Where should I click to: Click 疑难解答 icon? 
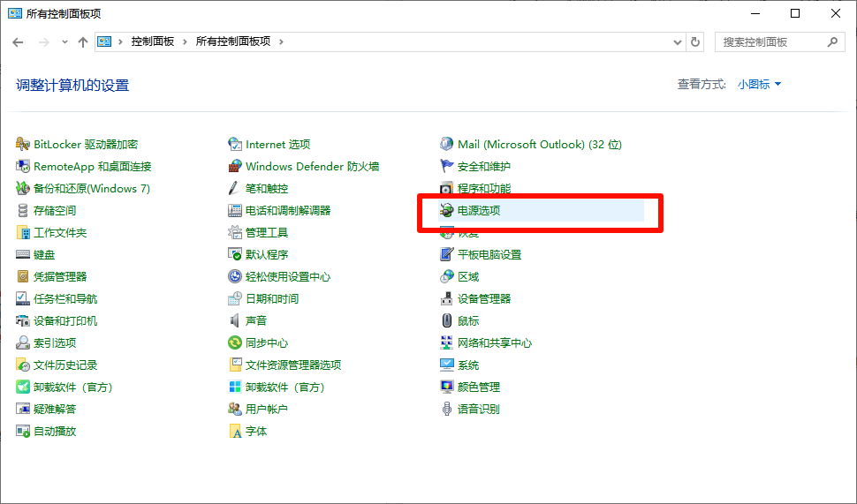22,409
